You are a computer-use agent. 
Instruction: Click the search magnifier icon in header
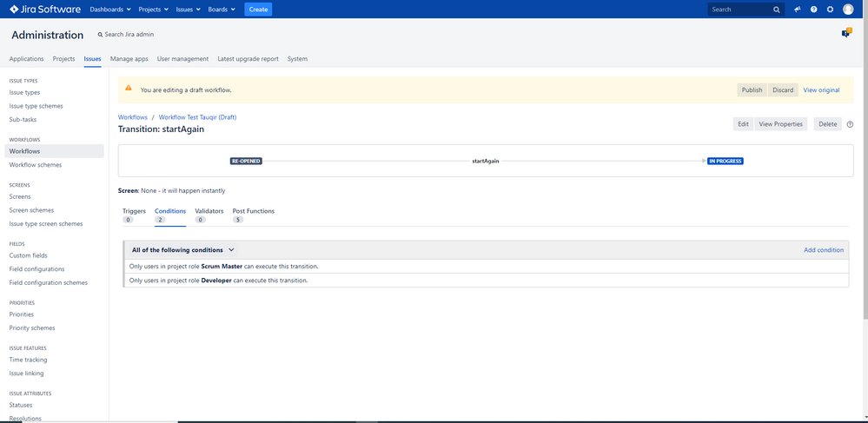click(x=777, y=10)
